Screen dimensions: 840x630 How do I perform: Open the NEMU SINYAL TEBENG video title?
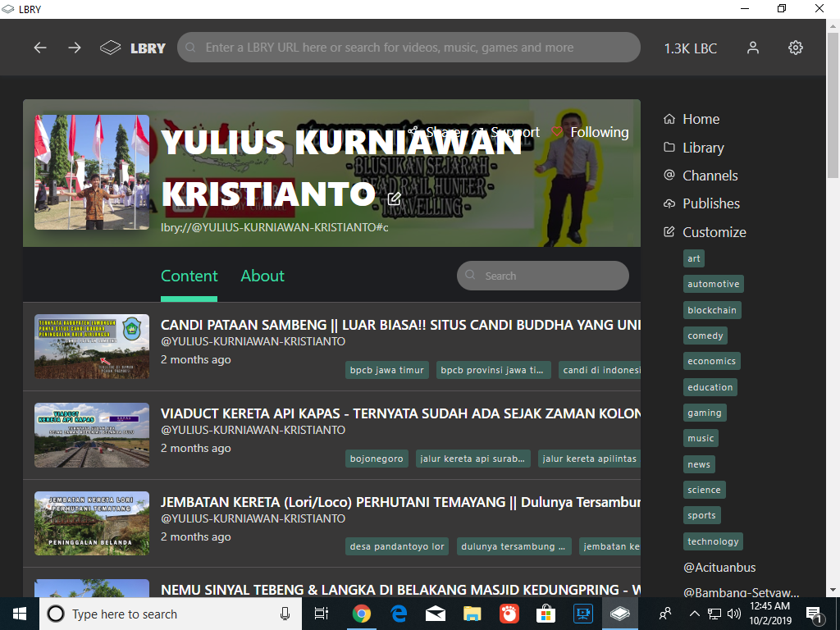coord(400,590)
